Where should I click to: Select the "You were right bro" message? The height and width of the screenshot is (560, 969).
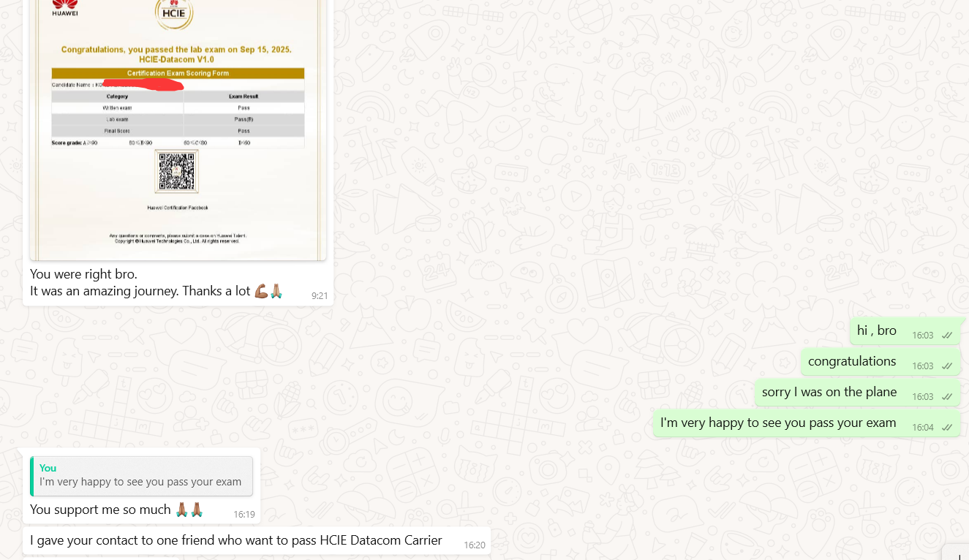pos(83,274)
